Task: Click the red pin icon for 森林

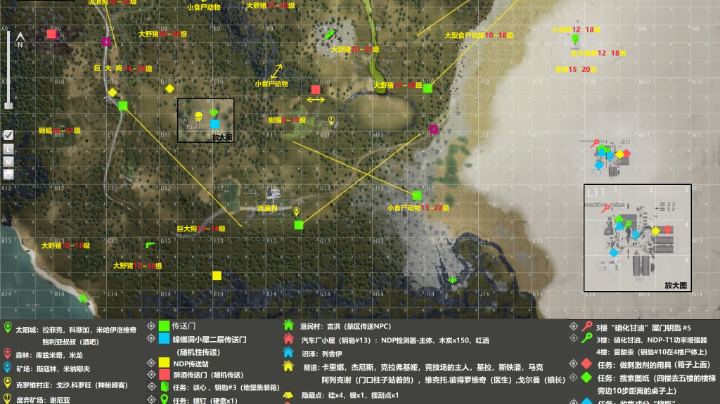Action: [7, 354]
